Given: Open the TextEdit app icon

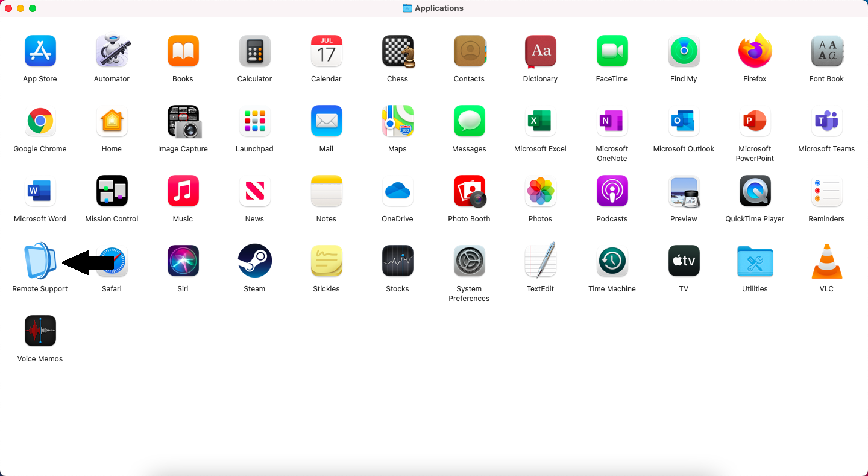Looking at the screenshot, I should (x=540, y=260).
